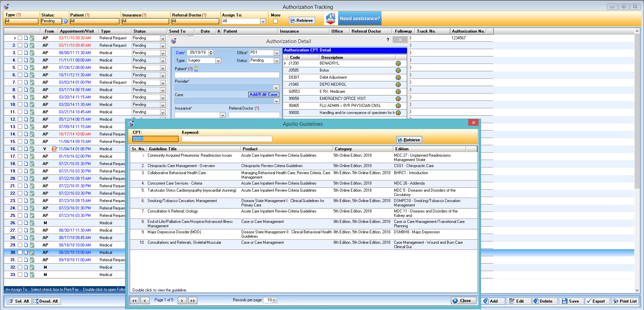The image size is (644, 310).
Task: Jump to last page of guidelines
Action: [x=193, y=301]
